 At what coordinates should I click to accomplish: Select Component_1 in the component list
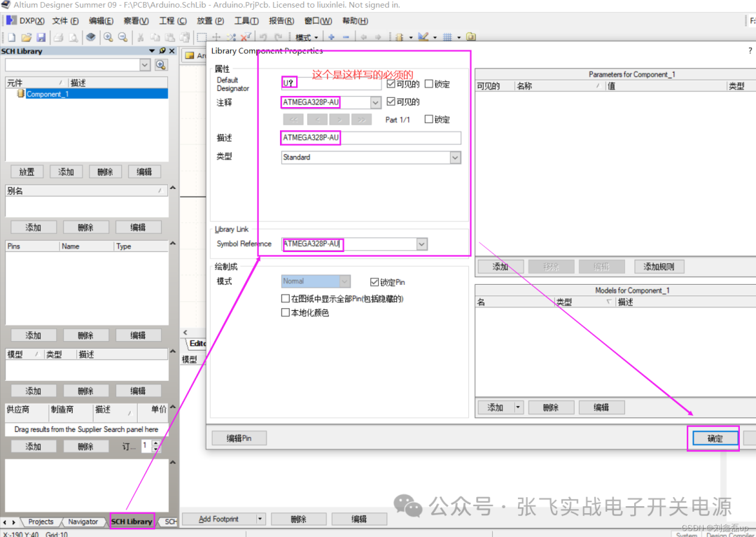point(48,94)
